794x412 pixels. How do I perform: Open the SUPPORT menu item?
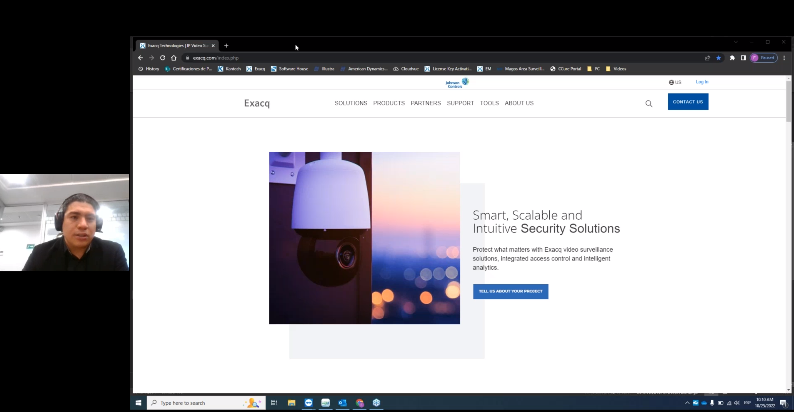click(460, 103)
